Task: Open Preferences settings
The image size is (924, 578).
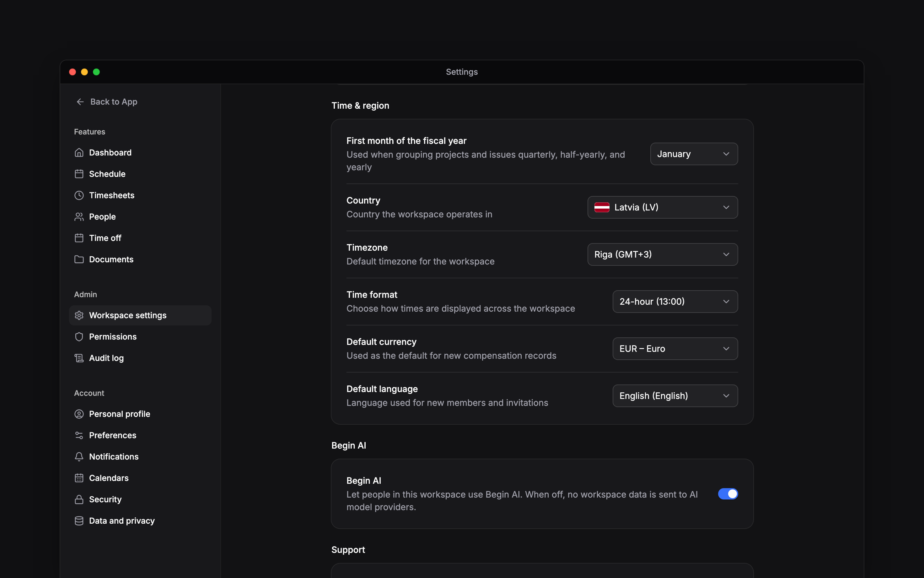Action: point(140,435)
